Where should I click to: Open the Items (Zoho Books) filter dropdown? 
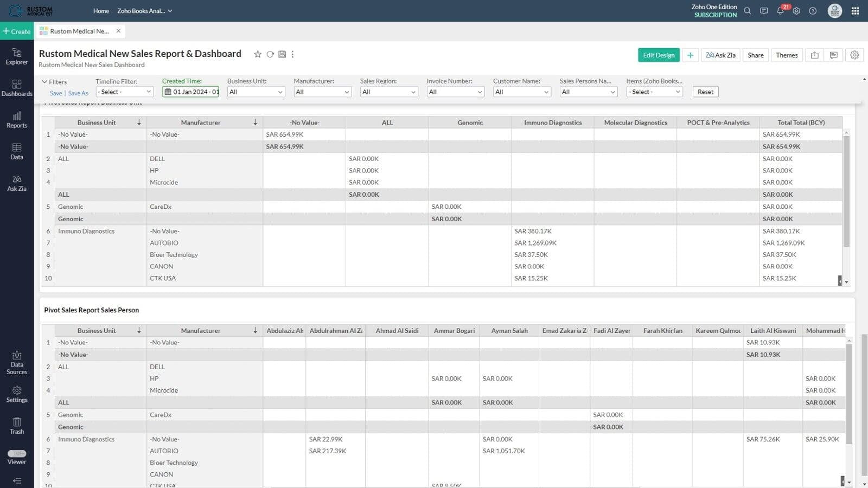coord(655,92)
